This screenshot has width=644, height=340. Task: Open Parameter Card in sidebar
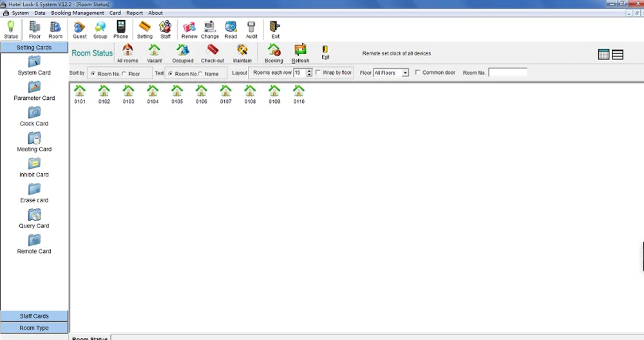point(34,91)
